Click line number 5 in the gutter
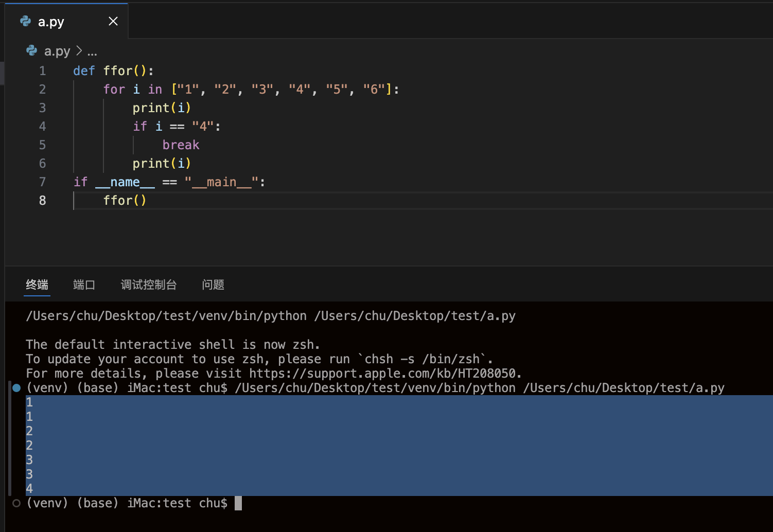773x532 pixels. coord(42,145)
